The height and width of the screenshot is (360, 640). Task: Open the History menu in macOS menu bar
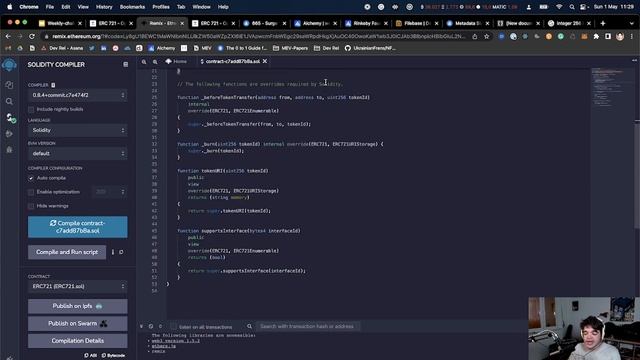click(104, 7)
